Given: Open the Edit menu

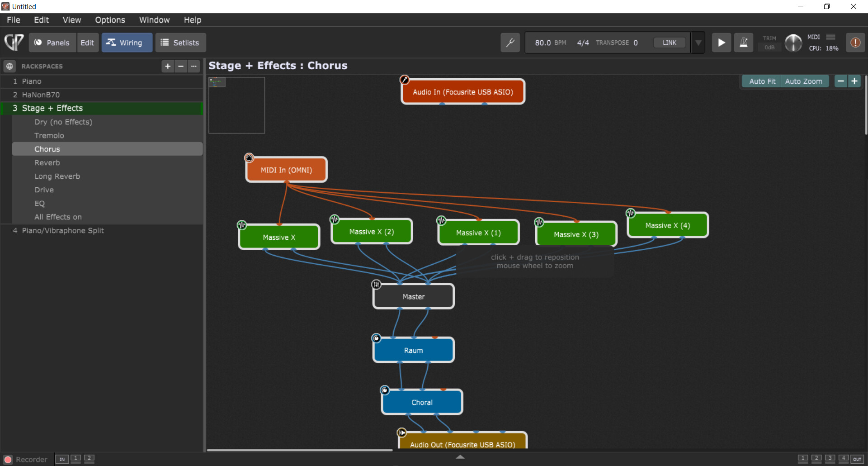Looking at the screenshot, I should click(41, 20).
